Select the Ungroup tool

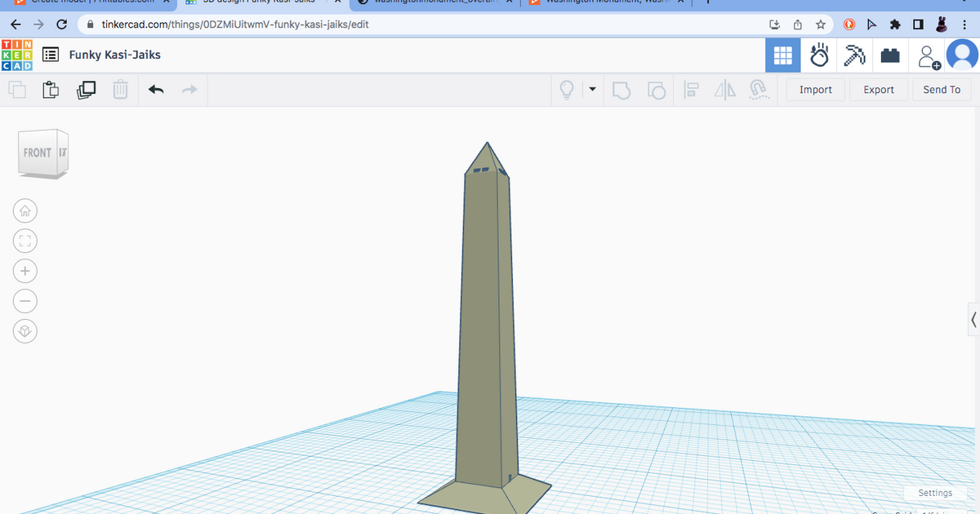tap(656, 90)
